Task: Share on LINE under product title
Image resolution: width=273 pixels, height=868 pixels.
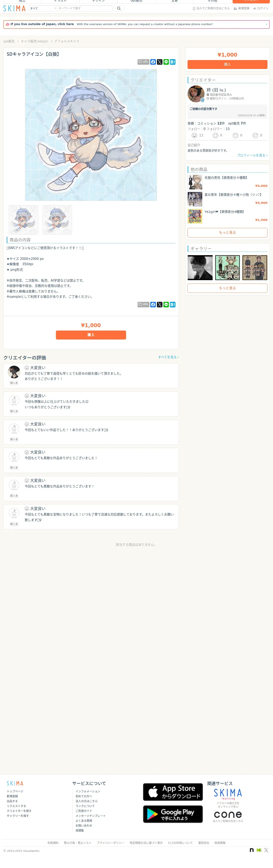Action: 166,62
